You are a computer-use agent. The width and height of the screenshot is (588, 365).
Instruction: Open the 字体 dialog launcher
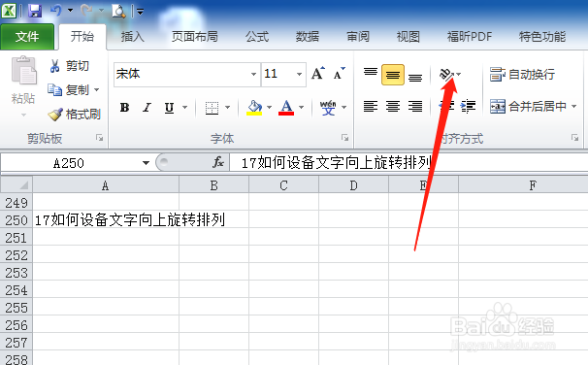tap(344, 138)
